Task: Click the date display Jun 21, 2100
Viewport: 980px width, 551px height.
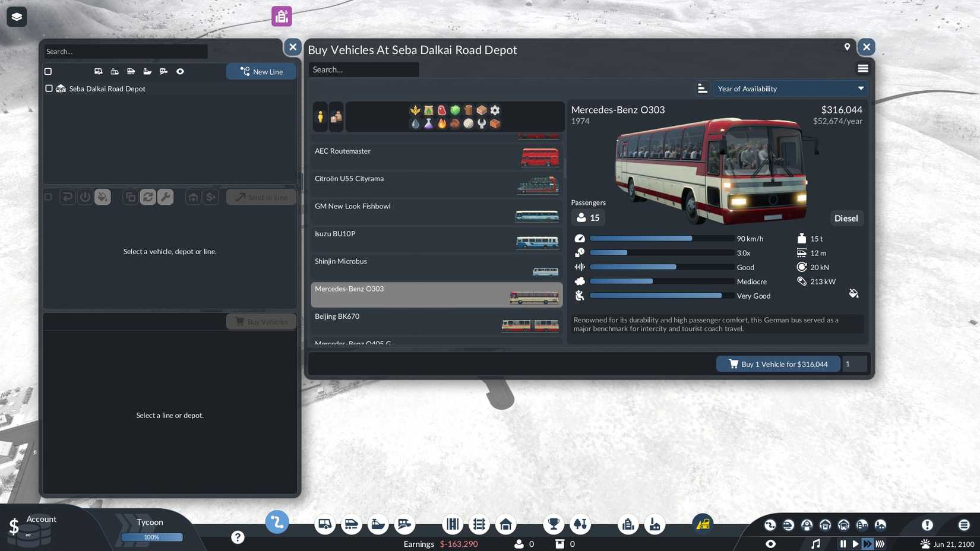Action: [954, 544]
